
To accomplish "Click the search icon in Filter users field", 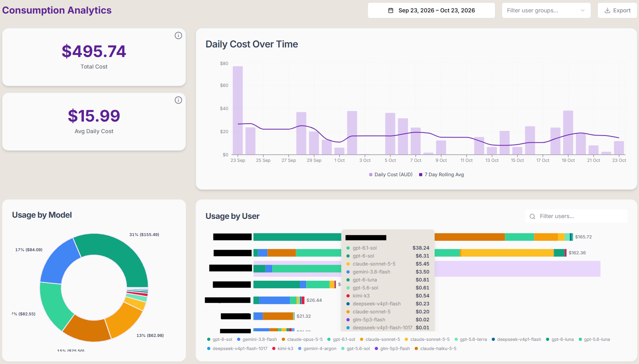I will click(532, 216).
